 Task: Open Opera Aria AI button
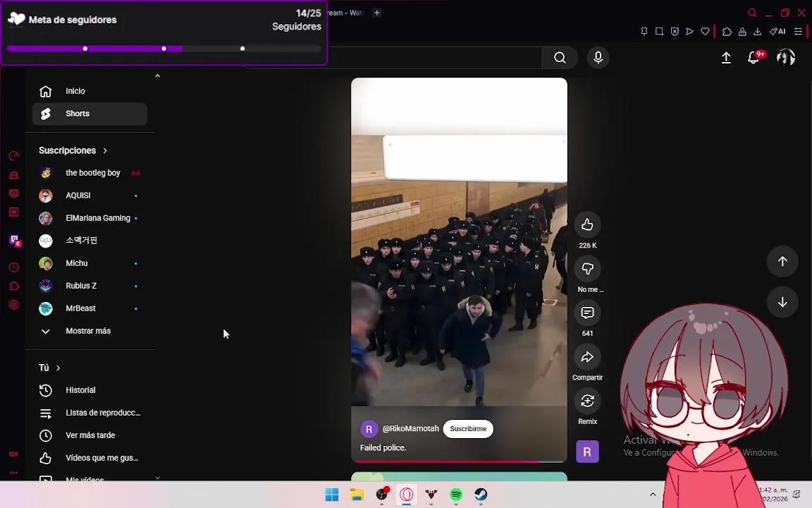point(777,32)
